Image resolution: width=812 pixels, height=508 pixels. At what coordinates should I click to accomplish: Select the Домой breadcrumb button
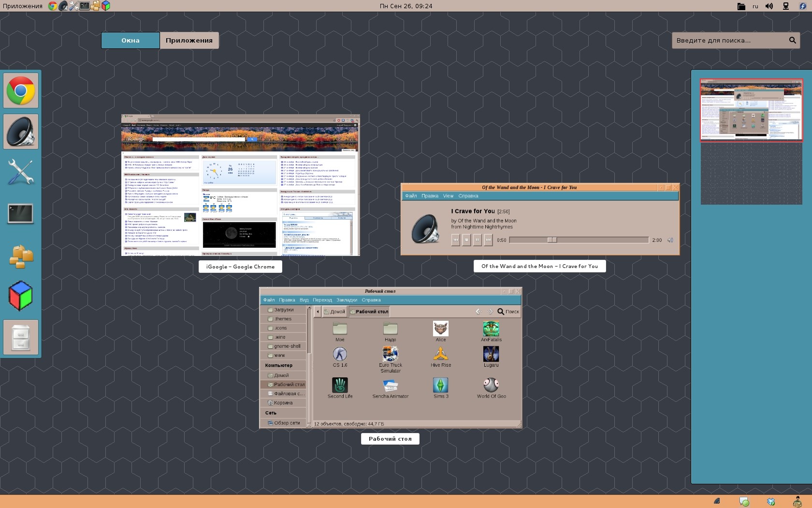pyautogui.click(x=335, y=312)
